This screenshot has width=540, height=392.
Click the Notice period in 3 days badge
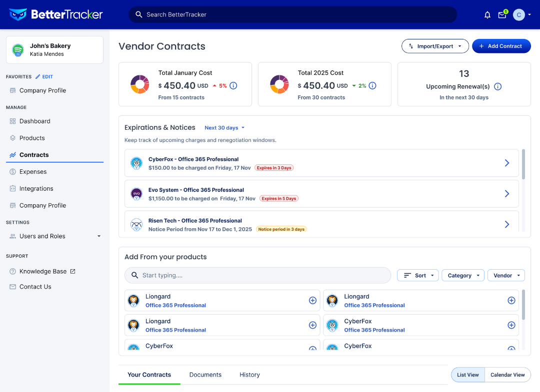click(281, 229)
